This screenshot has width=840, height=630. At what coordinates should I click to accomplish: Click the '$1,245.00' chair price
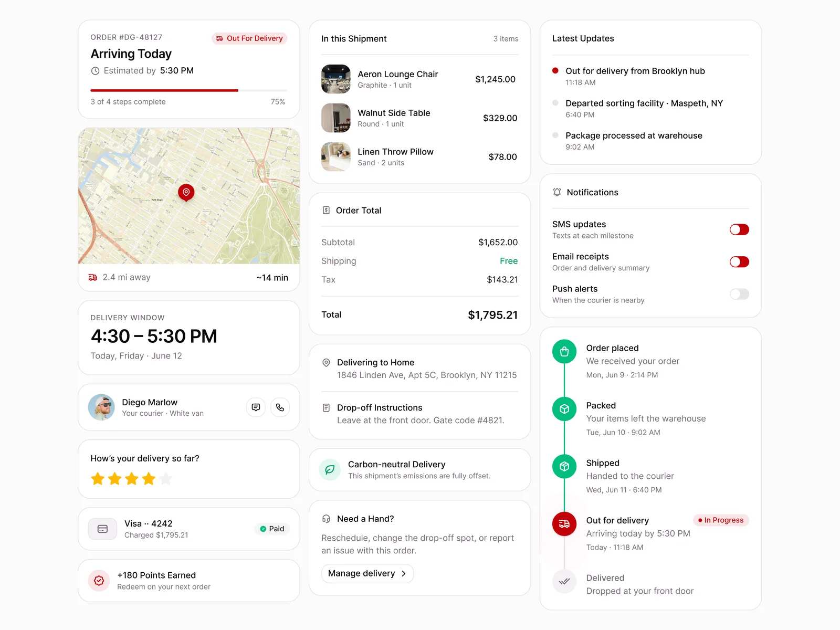coord(495,79)
